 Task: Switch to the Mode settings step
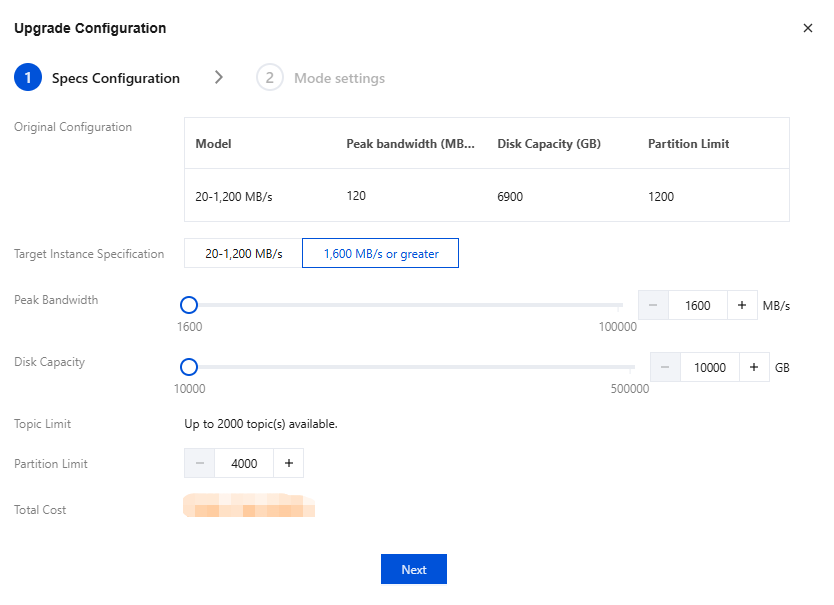tap(339, 77)
